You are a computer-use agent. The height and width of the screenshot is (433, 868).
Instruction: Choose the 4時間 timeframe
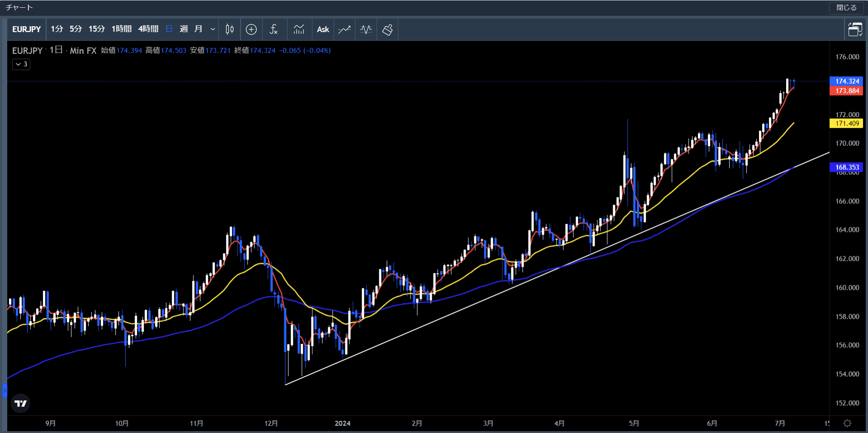[x=148, y=29]
